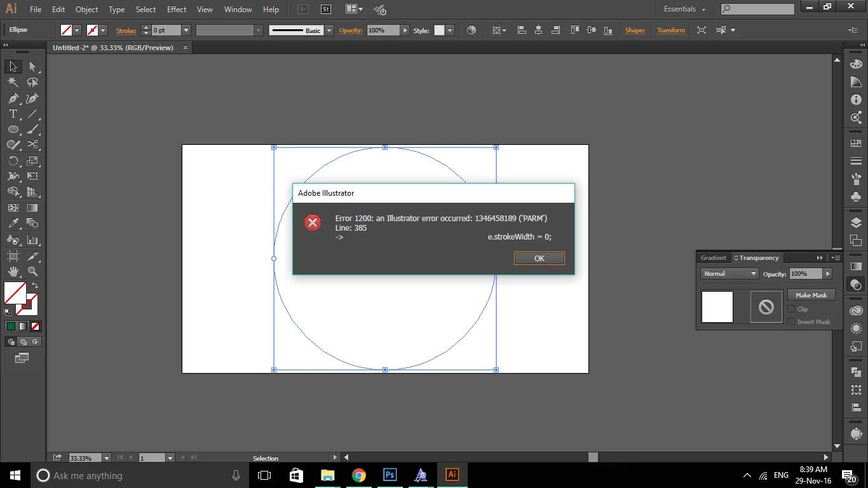Open the Effect menu

pyautogui.click(x=177, y=10)
